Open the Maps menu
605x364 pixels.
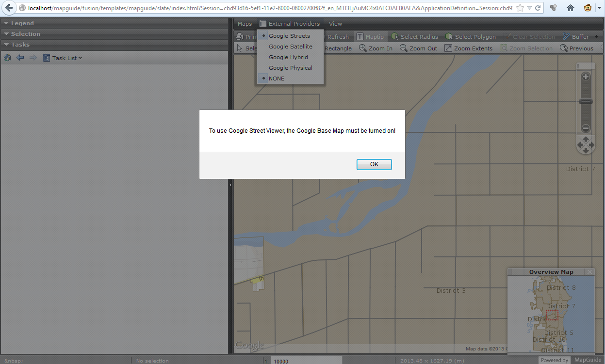point(245,24)
